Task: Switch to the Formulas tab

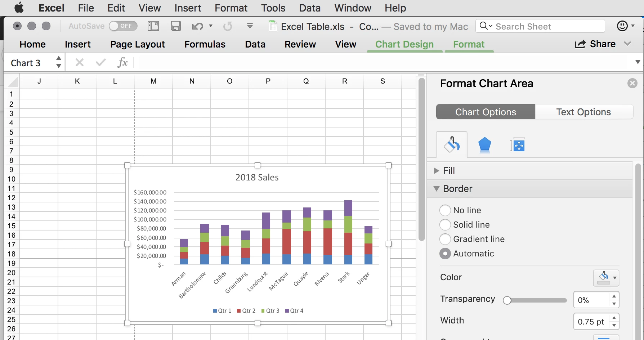Action: pyautogui.click(x=205, y=44)
